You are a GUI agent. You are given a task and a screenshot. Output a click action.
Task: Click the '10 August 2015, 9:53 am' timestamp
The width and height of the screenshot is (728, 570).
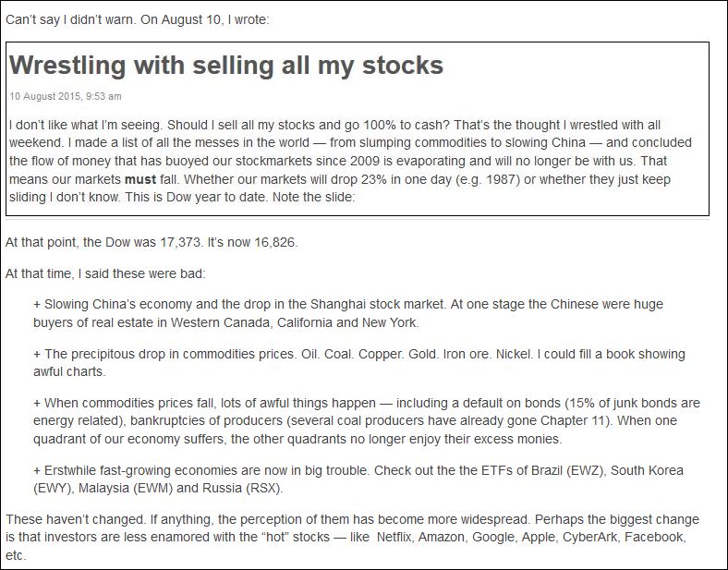[x=66, y=97]
